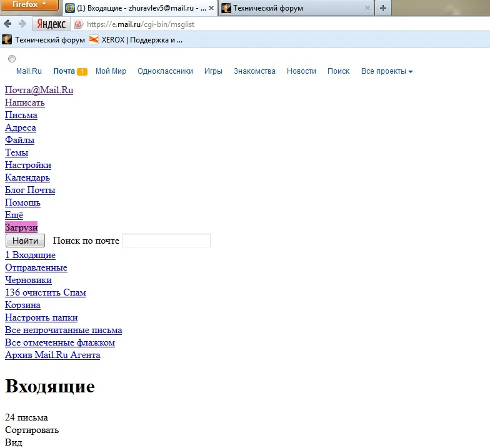
Task: Open the Темы link
Action: tap(16, 152)
